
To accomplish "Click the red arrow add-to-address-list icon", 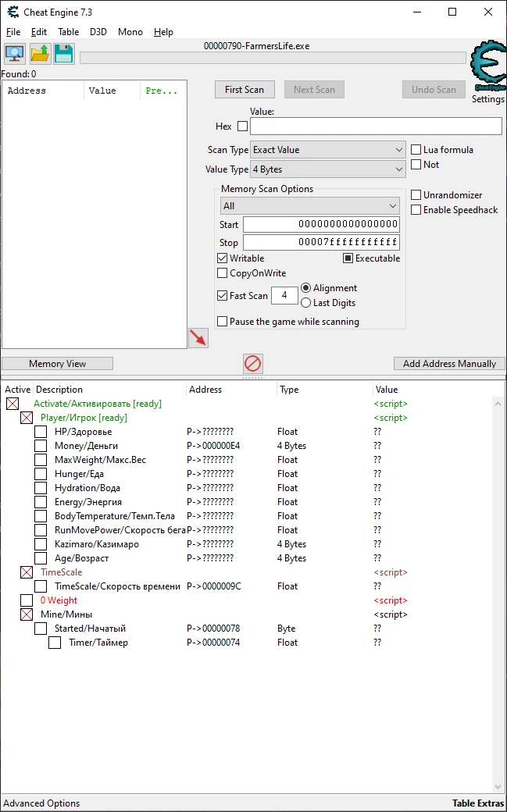I will point(198,338).
